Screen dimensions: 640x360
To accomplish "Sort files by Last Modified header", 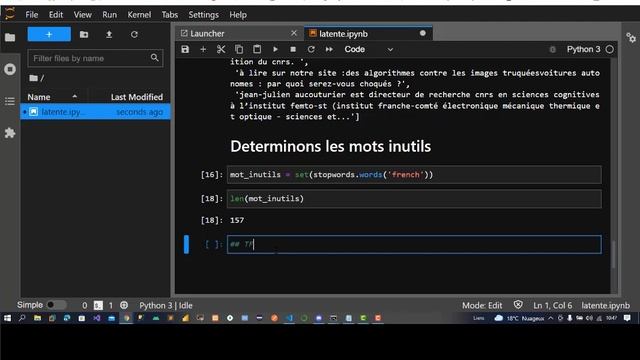I will pyautogui.click(x=136, y=97).
